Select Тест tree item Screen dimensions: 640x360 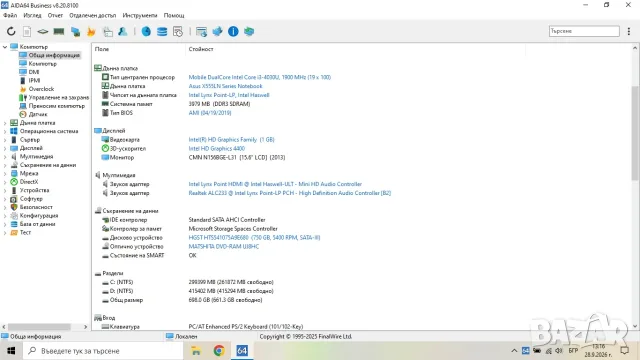point(25,233)
